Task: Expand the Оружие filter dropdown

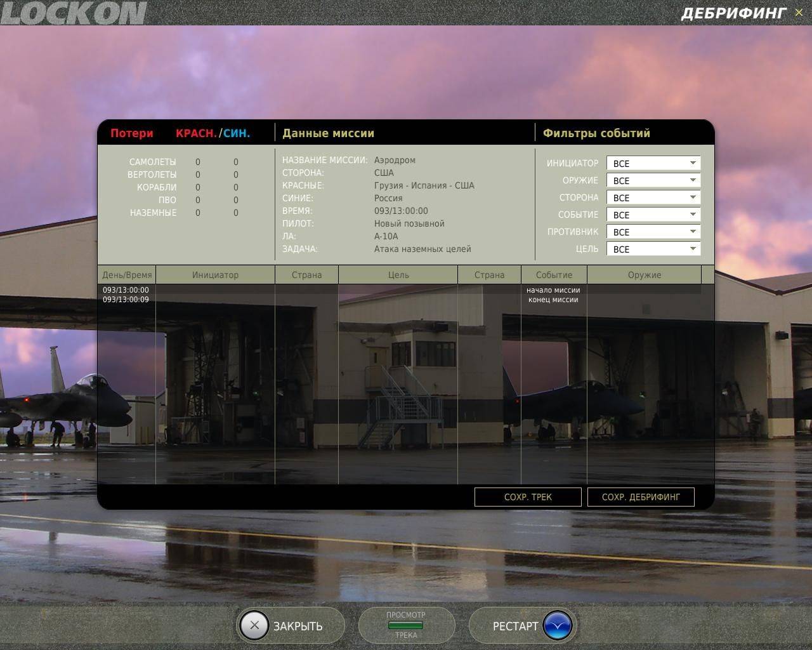Action: [x=653, y=181]
